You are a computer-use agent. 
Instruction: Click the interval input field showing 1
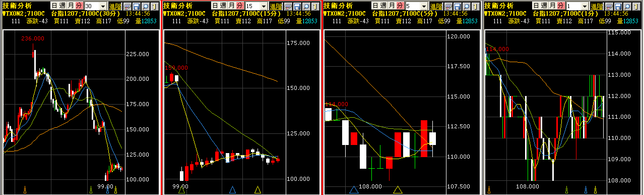point(574,6)
